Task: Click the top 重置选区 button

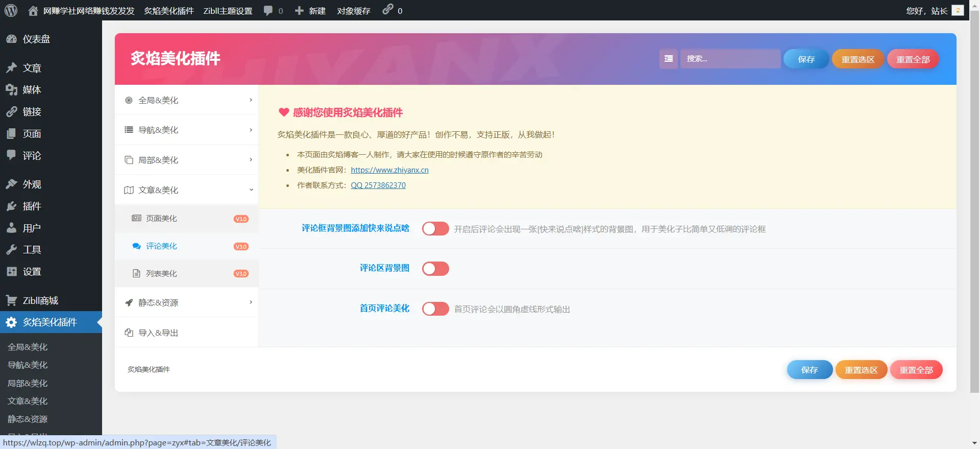Action: click(x=857, y=59)
